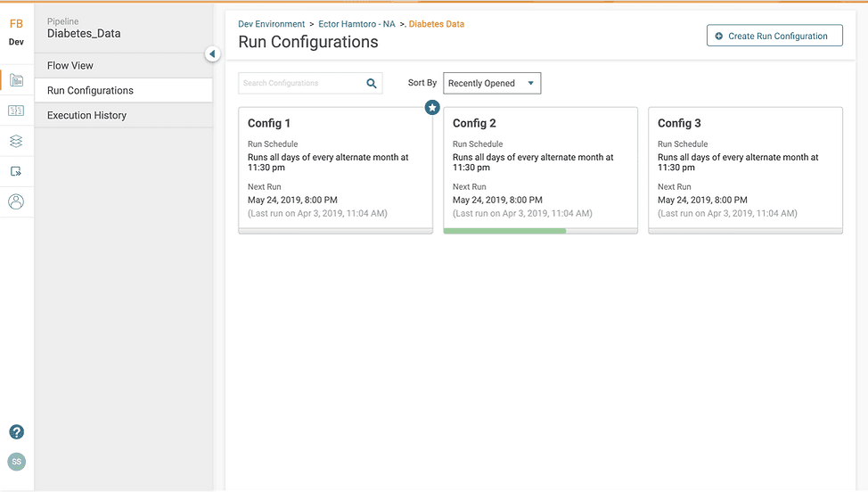The image size is (868, 492).
Task: Click the SS user avatar
Action: (x=16, y=462)
